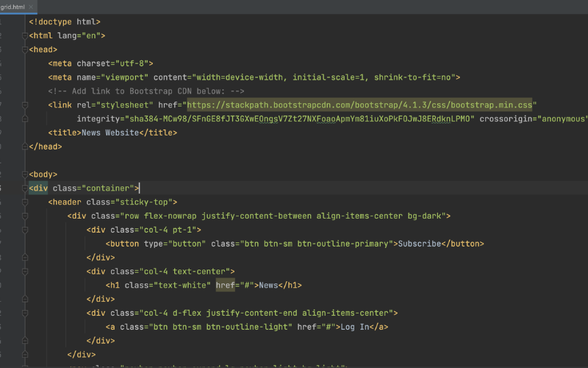Click the highlighted href attribute on h1
Screen dimensions: 588x368
[225, 286]
